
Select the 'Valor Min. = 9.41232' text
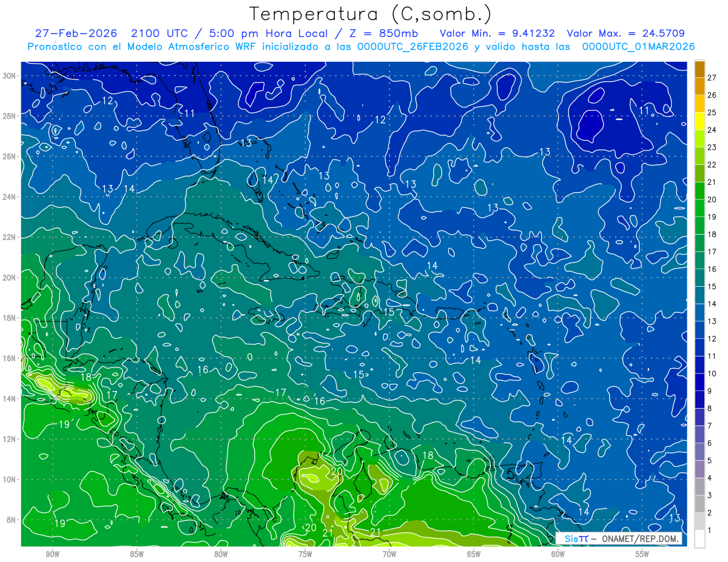pos(497,33)
